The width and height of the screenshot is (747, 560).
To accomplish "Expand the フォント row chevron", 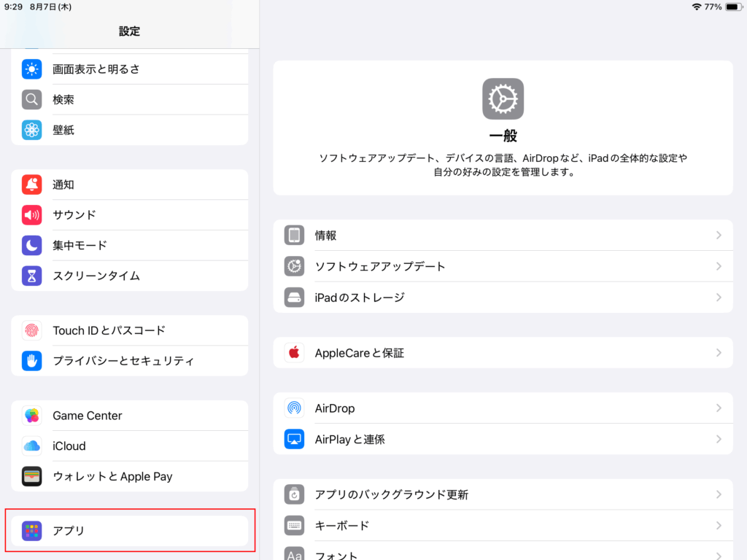I will [719, 555].
